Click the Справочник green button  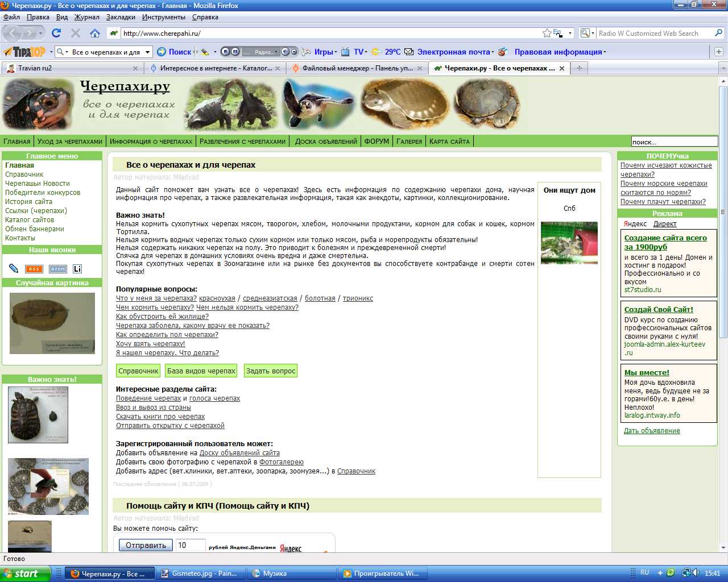pos(138,371)
